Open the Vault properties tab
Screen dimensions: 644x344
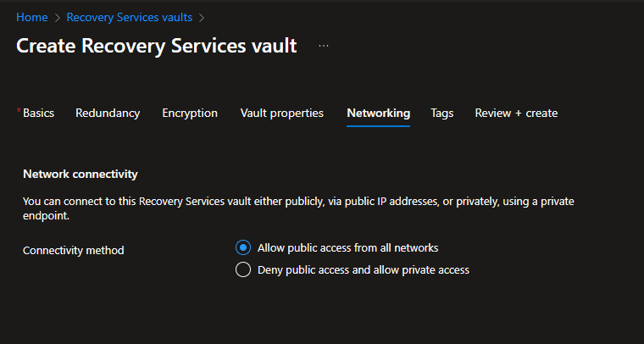click(x=282, y=113)
